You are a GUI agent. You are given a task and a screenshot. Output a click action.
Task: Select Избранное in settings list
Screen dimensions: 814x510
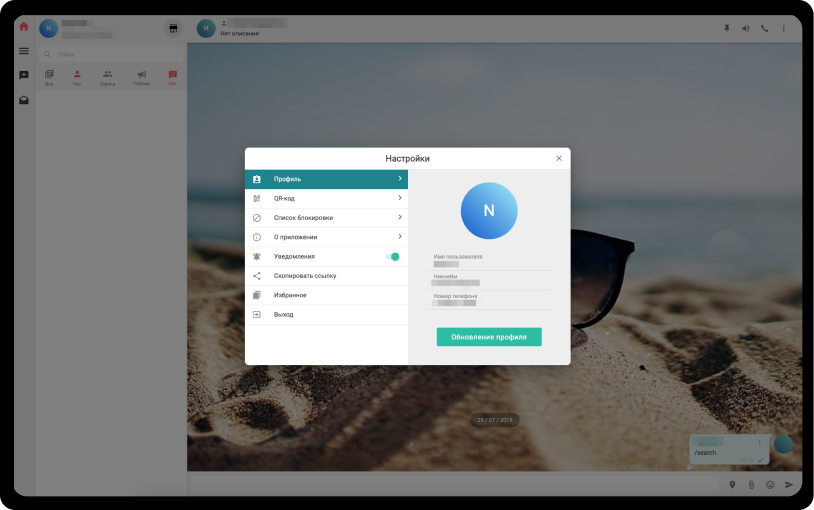click(290, 295)
